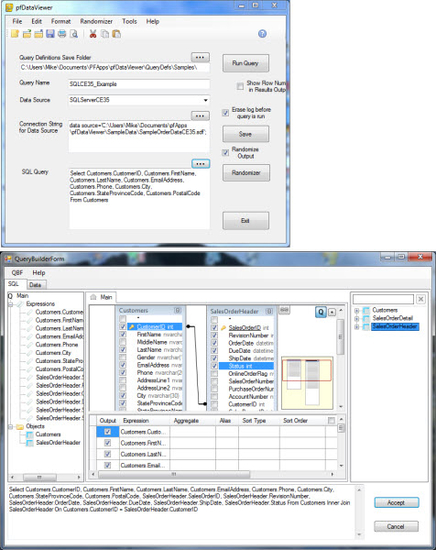Open the Tools menu
The image size is (436, 550).
(x=129, y=21)
